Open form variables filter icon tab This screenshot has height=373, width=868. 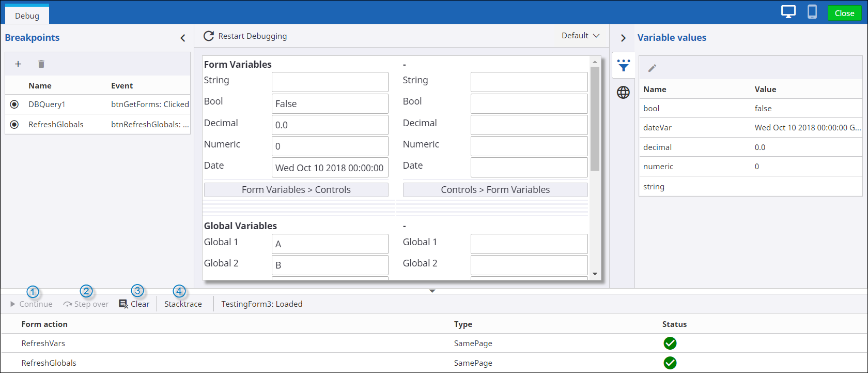(624, 65)
